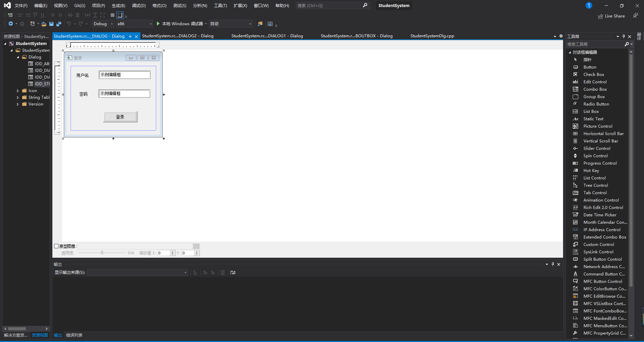Viewport: 644px width, 342px height.
Task: Select the Static Text control in toolbox
Action: 593,119
